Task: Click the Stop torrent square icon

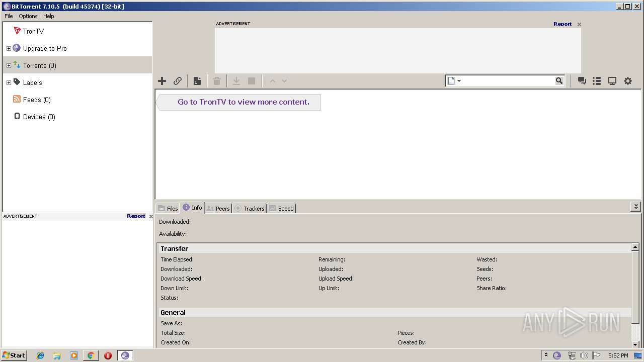Action: pos(252,81)
